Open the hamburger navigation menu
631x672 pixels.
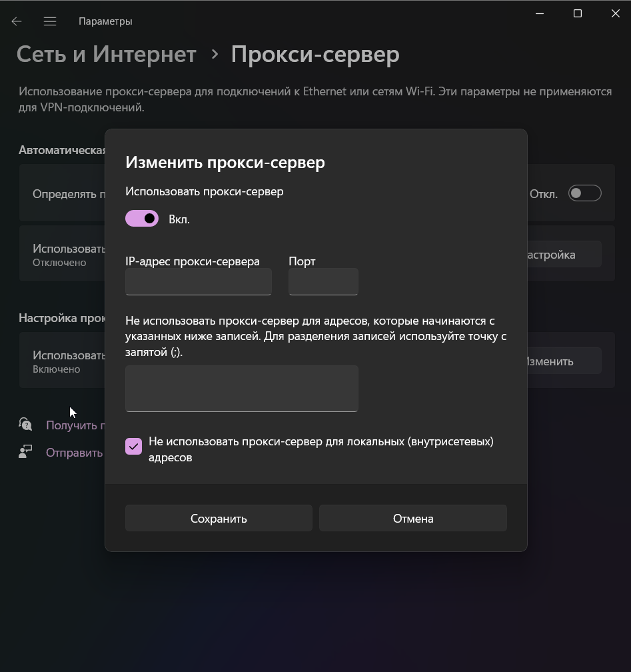click(x=50, y=21)
